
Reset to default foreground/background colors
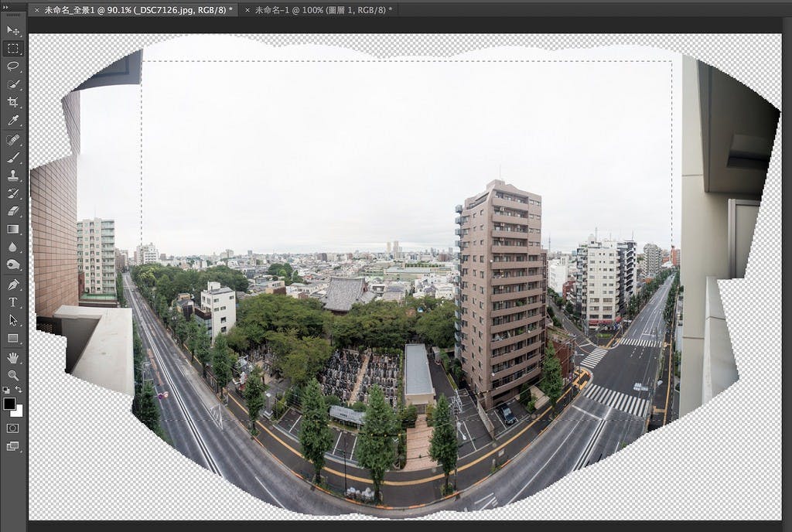pos(6,390)
